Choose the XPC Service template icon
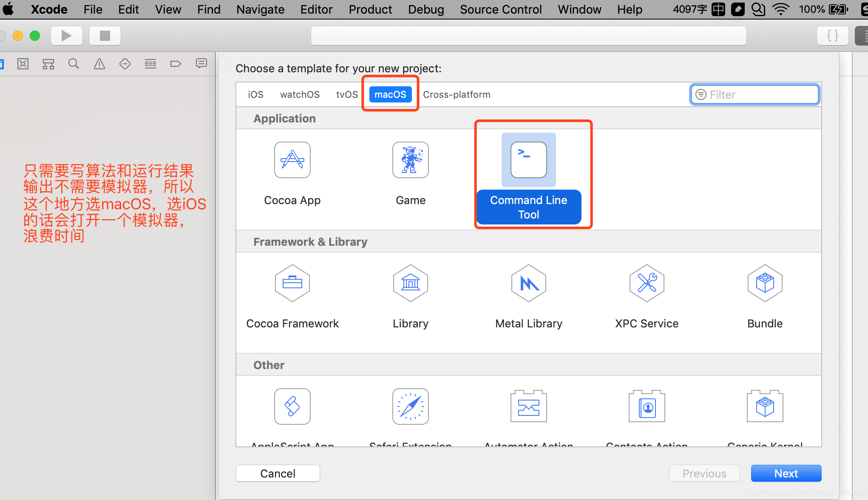The width and height of the screenshot is (868, 500). pyautogui.click(x=647, y=283)
